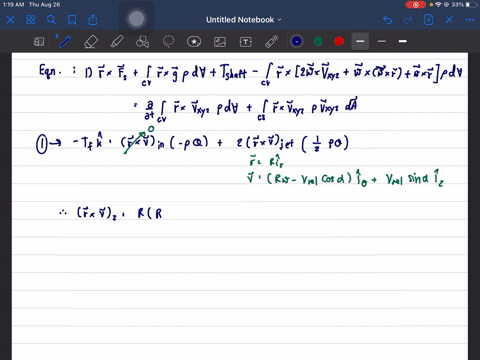The height and width of the screenshot is (360, 480).
Task: Open the search tool
Action: (x=51, y=20)
